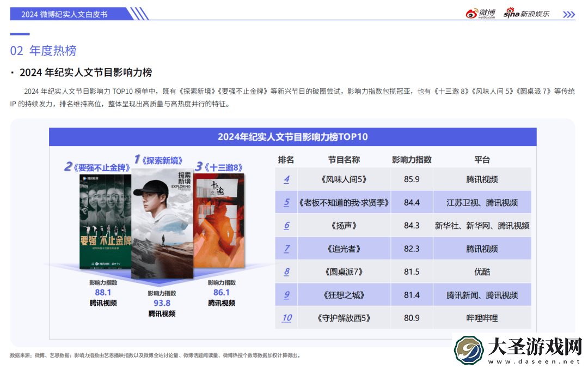Select the 探索新境 poster
This screenshot has width=588, height=368.
coord(162,224)
